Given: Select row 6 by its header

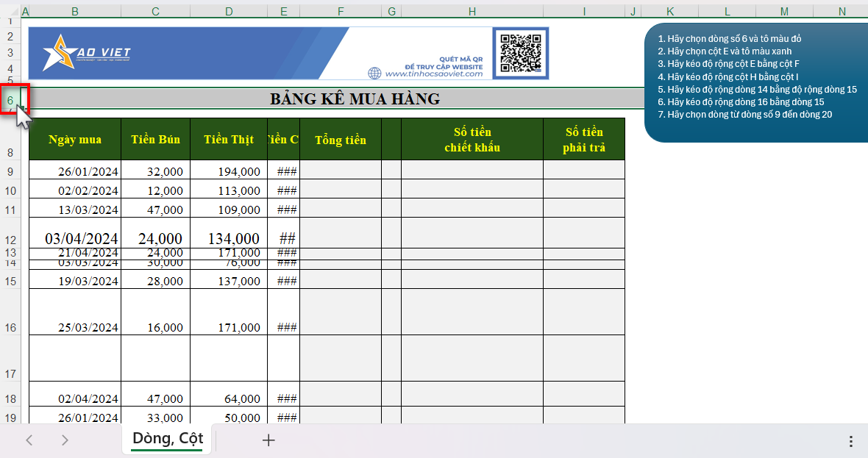Looking at the screenshot, I should 10,99.
